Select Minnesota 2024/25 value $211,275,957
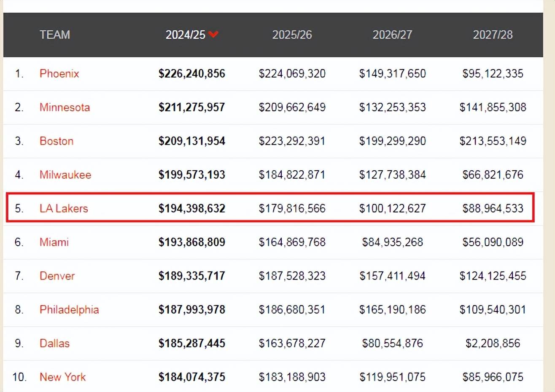Image resolution: width=555 pixels, height=392 pixels. click(192, 107)
